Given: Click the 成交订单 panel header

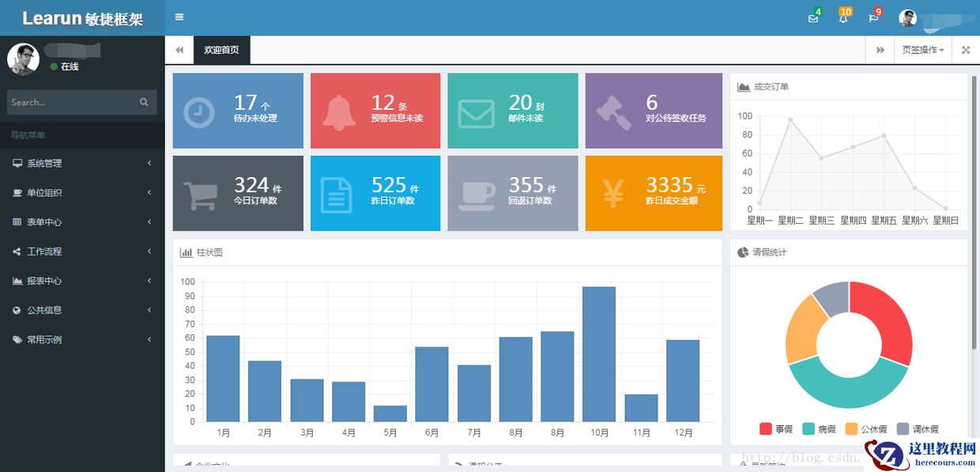Looking at the screenshot, I should coord(849,87).
